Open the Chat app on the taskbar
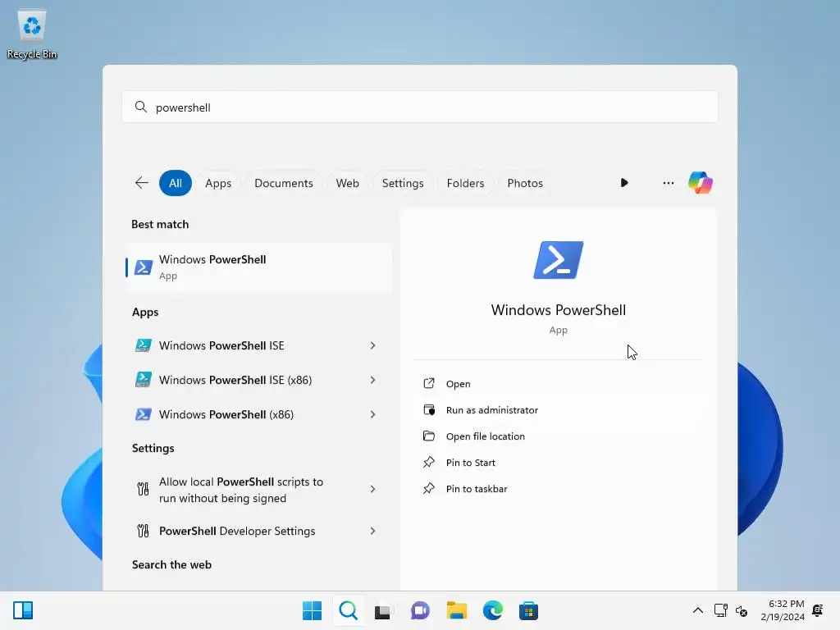The width and height of the screenshot is (840, 630). (420, 610)
